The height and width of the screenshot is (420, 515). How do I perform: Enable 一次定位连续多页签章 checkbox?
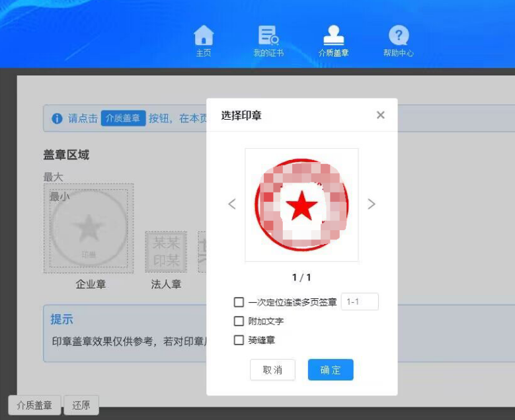click(x=239, y=302)
